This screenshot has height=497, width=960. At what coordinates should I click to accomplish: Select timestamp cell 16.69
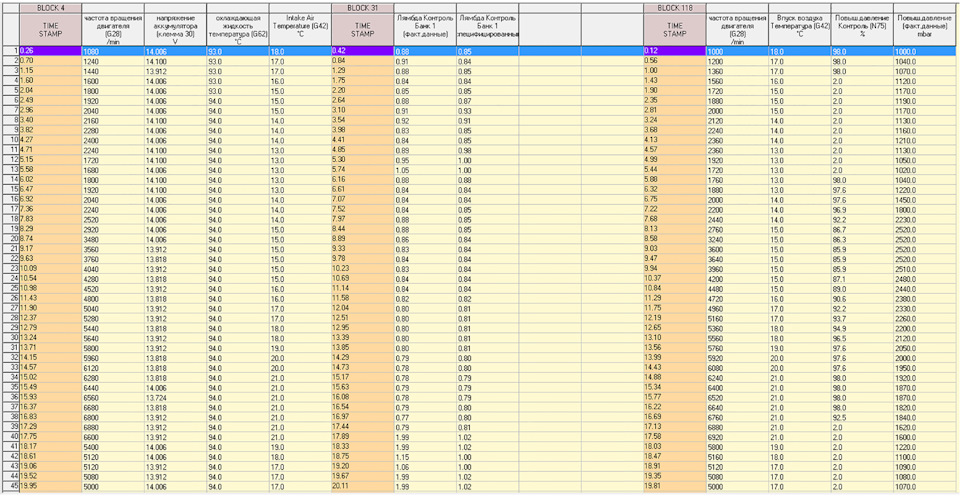pyautogui.click(x=675, y=416)
